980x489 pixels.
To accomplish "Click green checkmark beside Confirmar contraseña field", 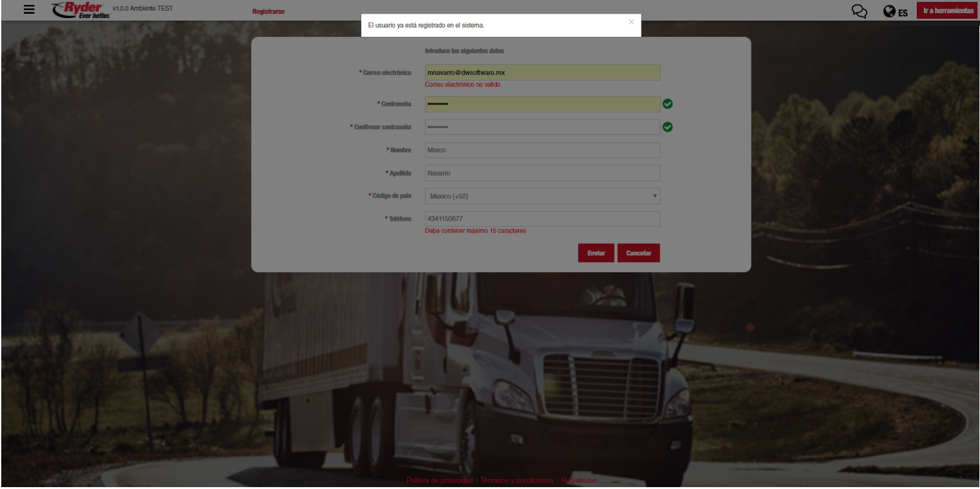I will [x=668, y=127].
